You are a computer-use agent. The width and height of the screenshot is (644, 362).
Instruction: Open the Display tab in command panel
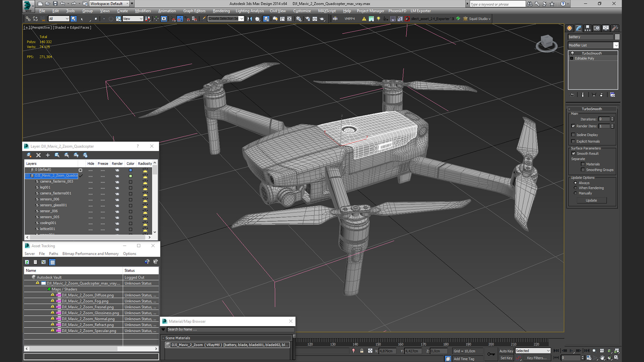[x=606, y=28]
